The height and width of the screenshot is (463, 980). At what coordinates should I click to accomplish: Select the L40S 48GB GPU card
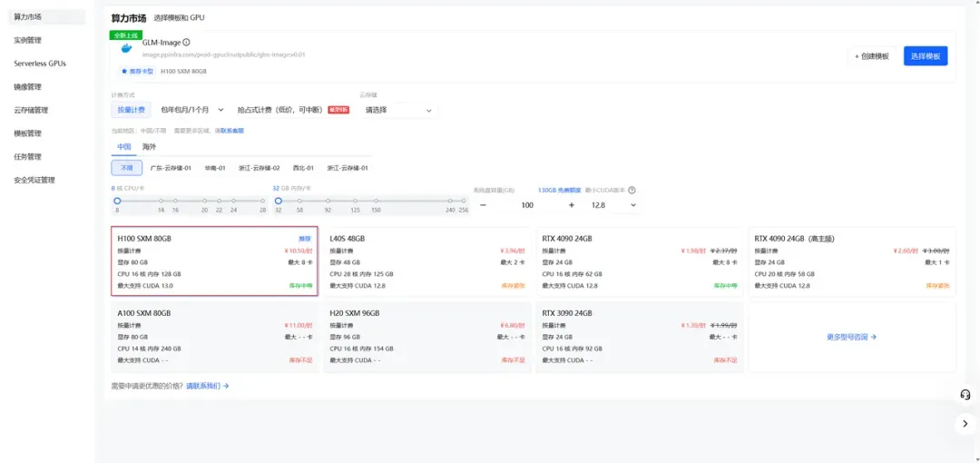pyautogui.click(x=426, y=261)
